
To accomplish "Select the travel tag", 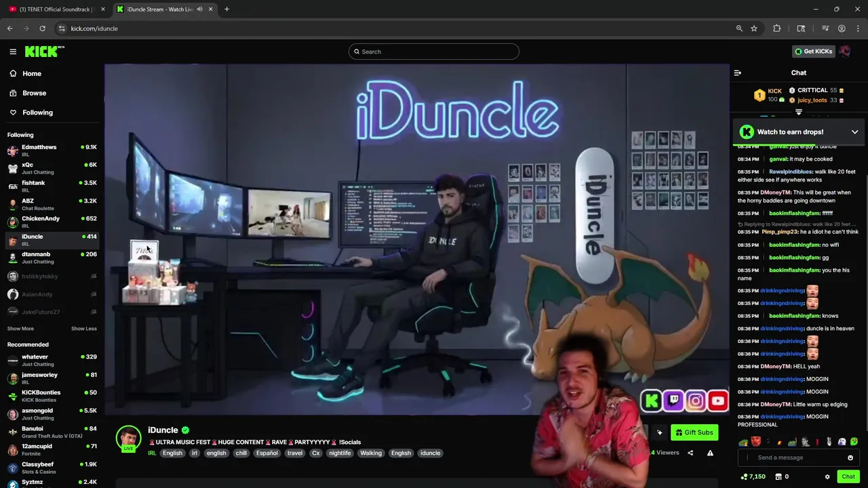I will coord(295,453).
